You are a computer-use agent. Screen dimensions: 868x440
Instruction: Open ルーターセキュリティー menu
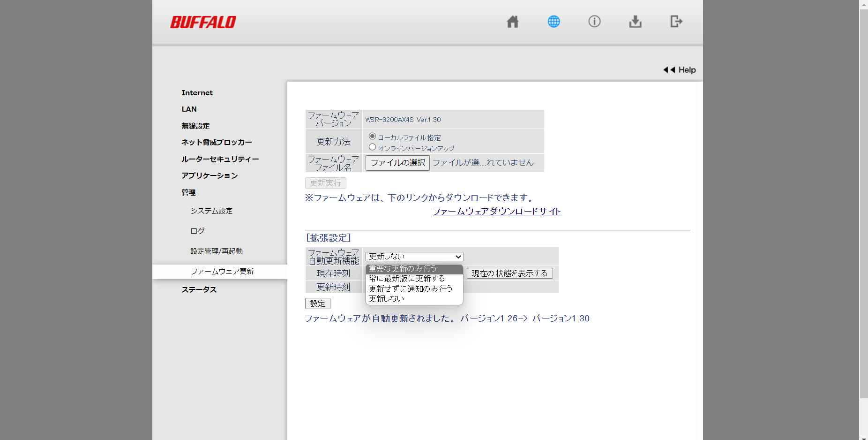220,159
